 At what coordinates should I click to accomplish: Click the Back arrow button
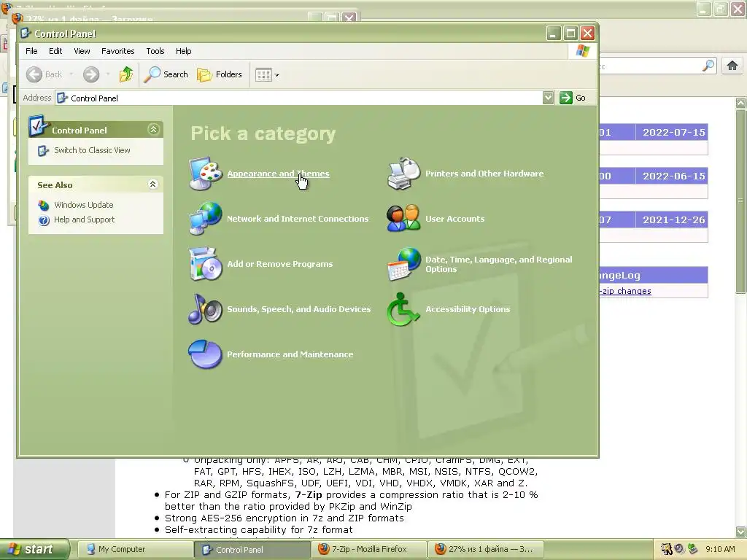click(x=34, y=74)
